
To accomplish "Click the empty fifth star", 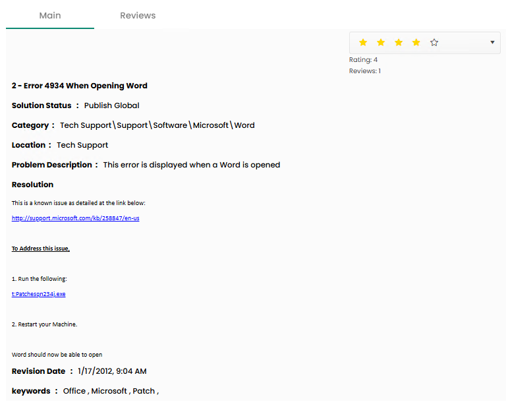I will click(434, 43).
